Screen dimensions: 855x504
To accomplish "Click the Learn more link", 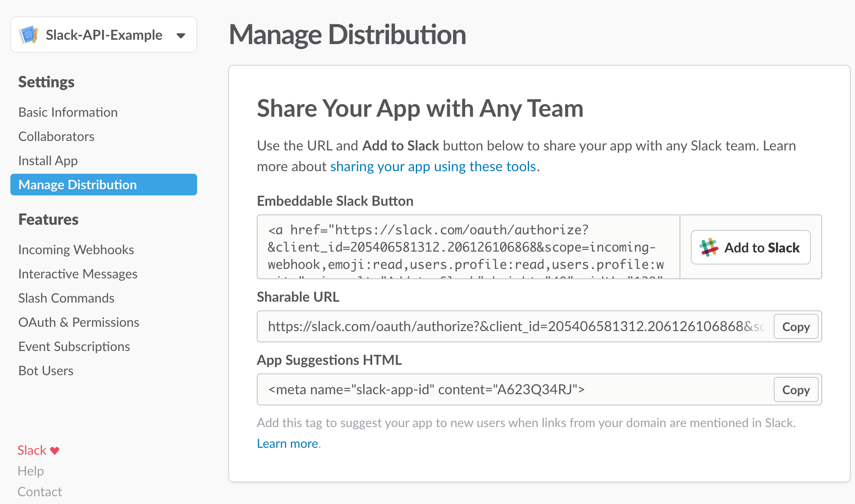I will [287, 443].
